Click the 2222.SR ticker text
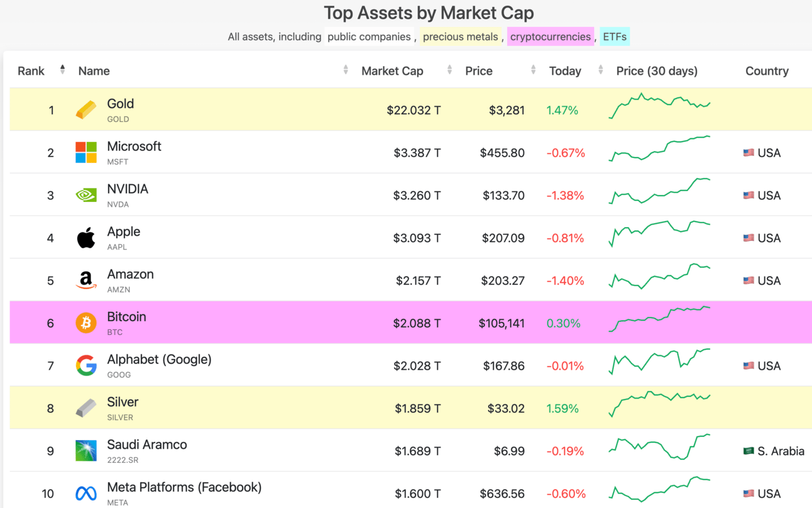Viewport: 812px width, 508px height. click(123, 460)
